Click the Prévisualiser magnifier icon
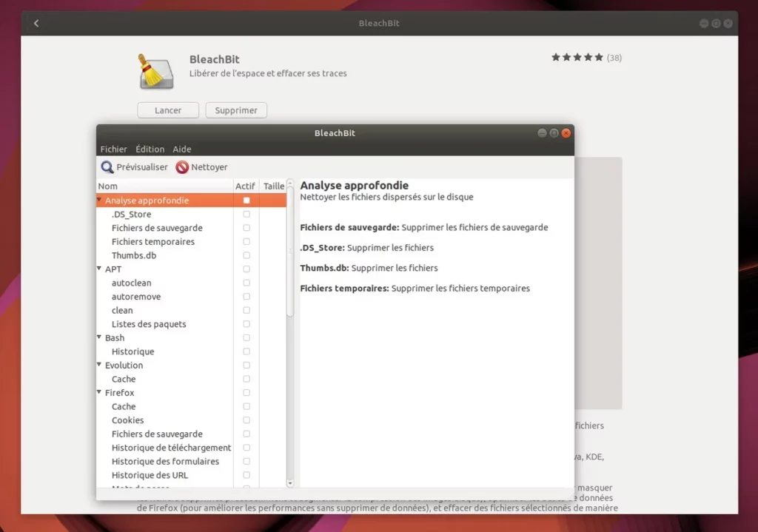The height and width of the screenshot is (532, 758). [107, 167]
